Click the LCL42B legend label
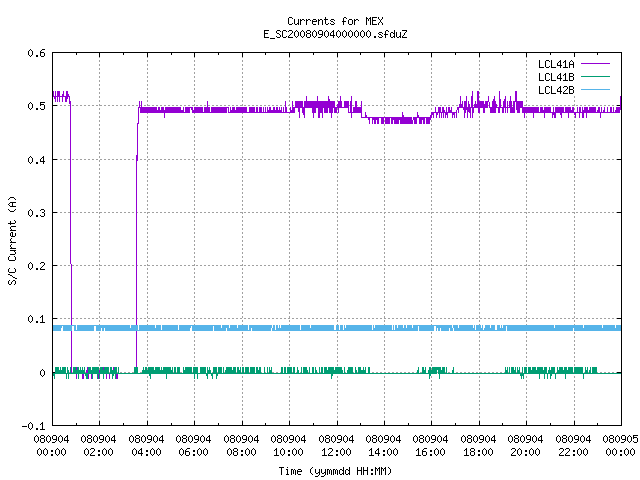 [556, 90]
